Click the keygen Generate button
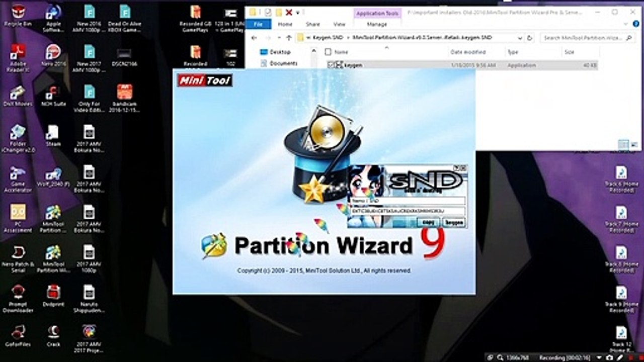The height and width of the screenshot is (362, 644). (454, 222)
